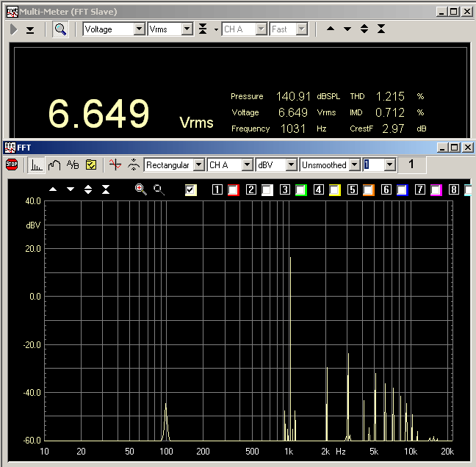Viewport: 476px width, 467px height.
Task: Click the red STOP button in FFT toolbar
Action: 12,164
